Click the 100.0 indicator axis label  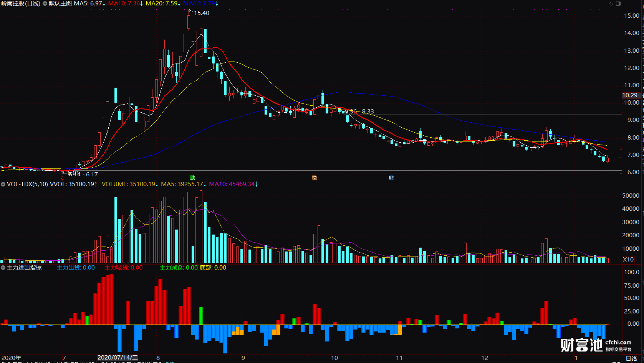[632, 272]
